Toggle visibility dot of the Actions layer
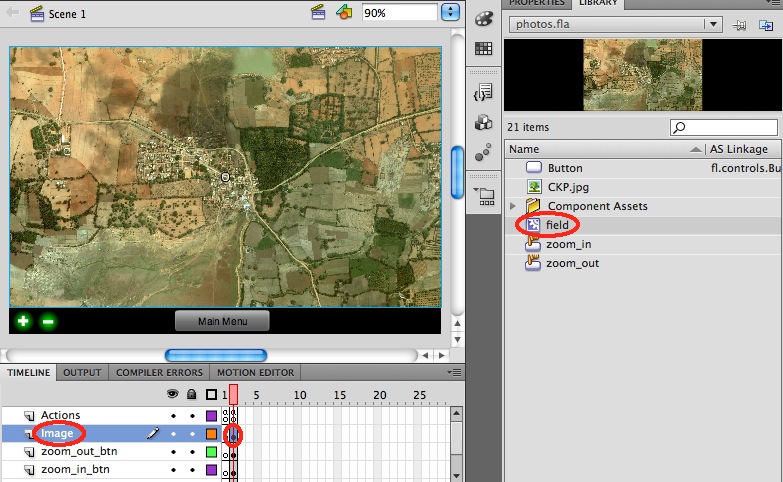Image resolution: width=783 pixels, height=482 pixels. click(x=173, y=416)
